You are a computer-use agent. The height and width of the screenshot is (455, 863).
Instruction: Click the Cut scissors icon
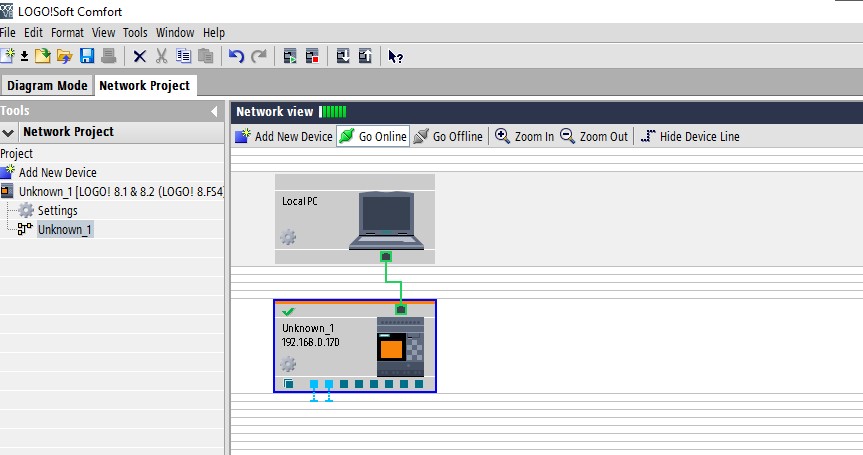[x=160, y=56]
